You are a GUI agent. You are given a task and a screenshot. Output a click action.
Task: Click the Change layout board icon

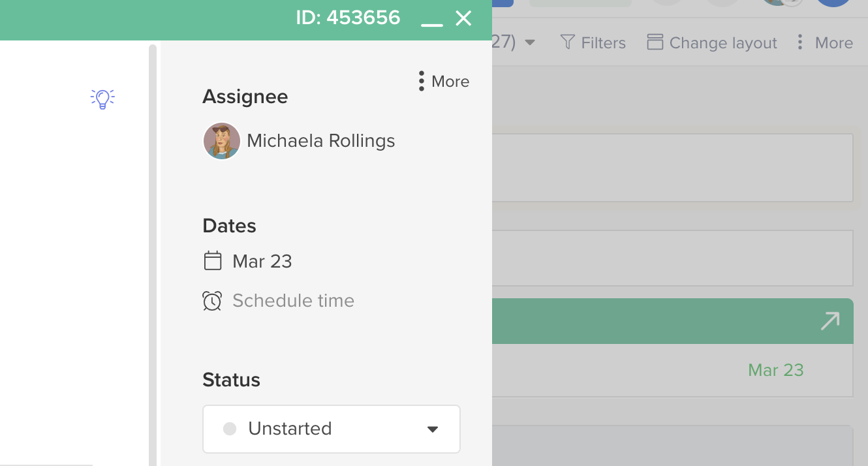pyautogui.click(x=654, y=42)
